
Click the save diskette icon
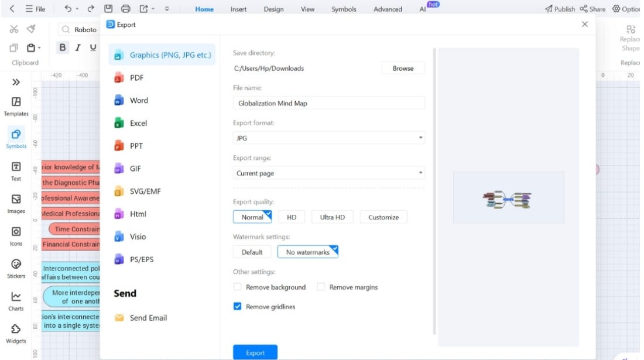[108, 9]
